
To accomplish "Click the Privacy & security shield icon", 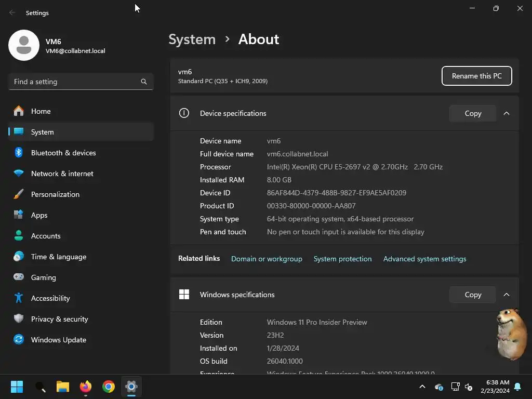I will (19, 318).
